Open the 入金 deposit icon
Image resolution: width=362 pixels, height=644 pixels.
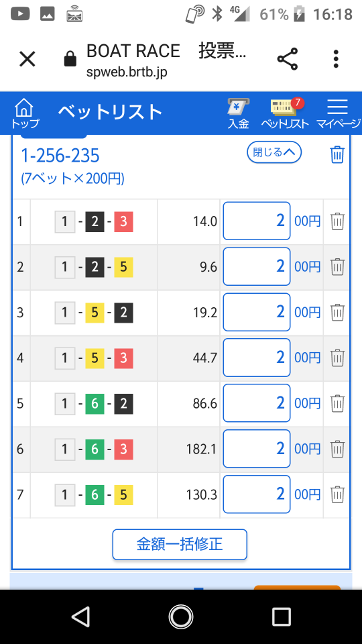pos(239,113)
